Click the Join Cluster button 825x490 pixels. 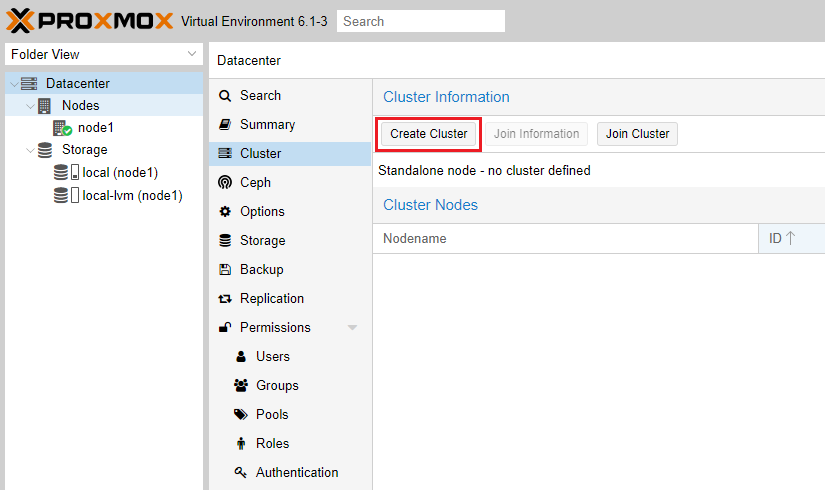[637, 134]
